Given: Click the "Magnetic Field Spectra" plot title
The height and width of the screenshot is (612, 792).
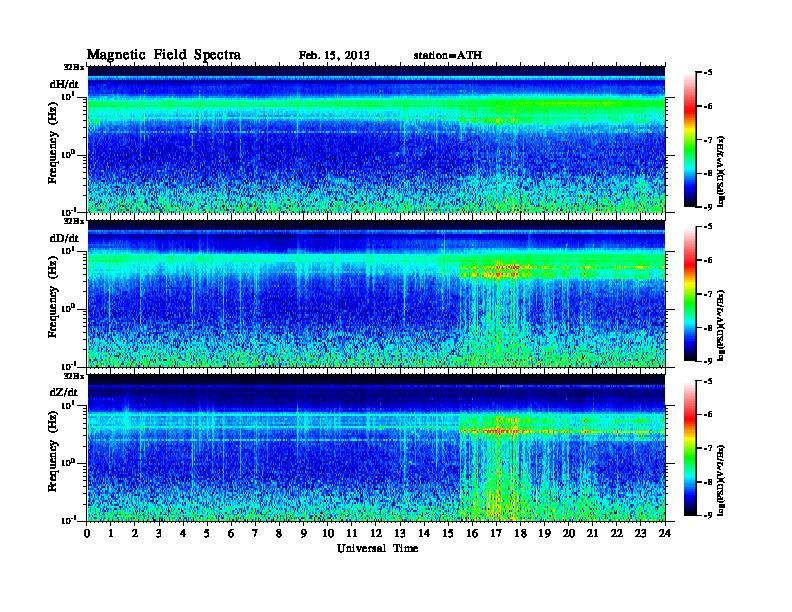Looking at the screenshot, I should click(164, 55).
